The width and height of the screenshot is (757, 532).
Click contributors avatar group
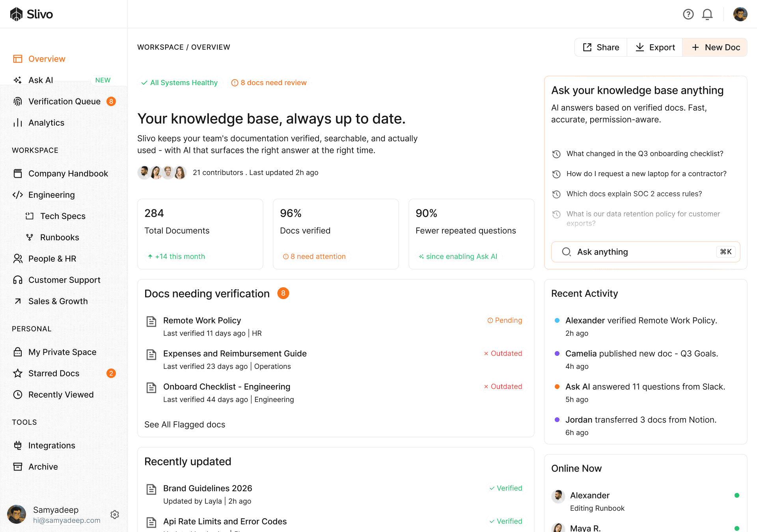[x=162, y=173]
